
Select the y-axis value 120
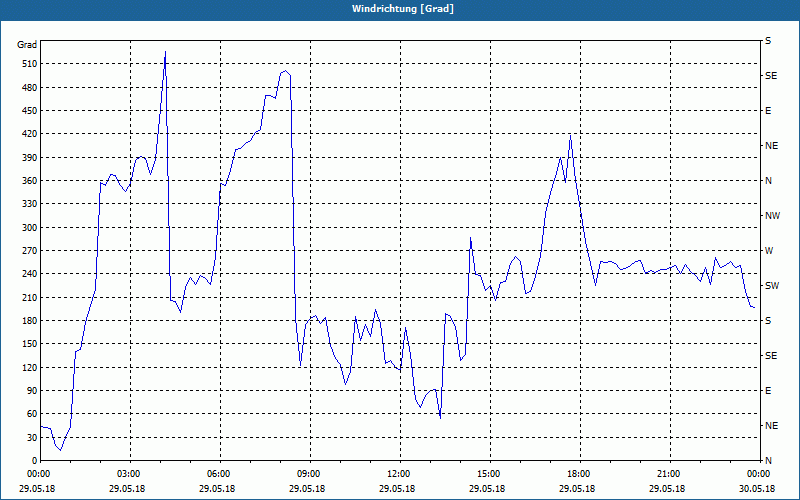click(30, 367)
